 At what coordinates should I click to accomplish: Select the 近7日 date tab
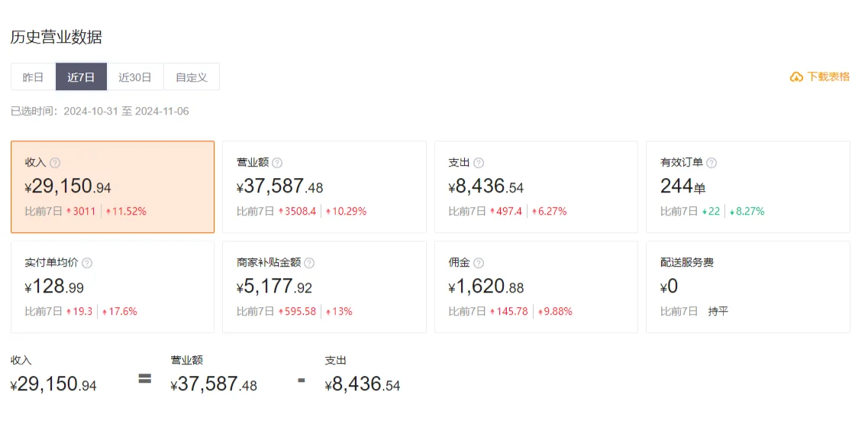tap(81, 77)
